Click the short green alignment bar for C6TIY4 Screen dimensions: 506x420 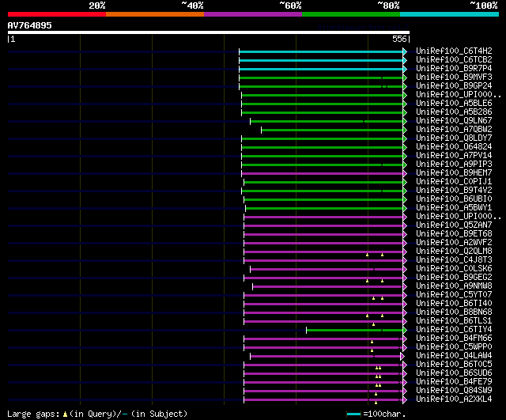355,331
